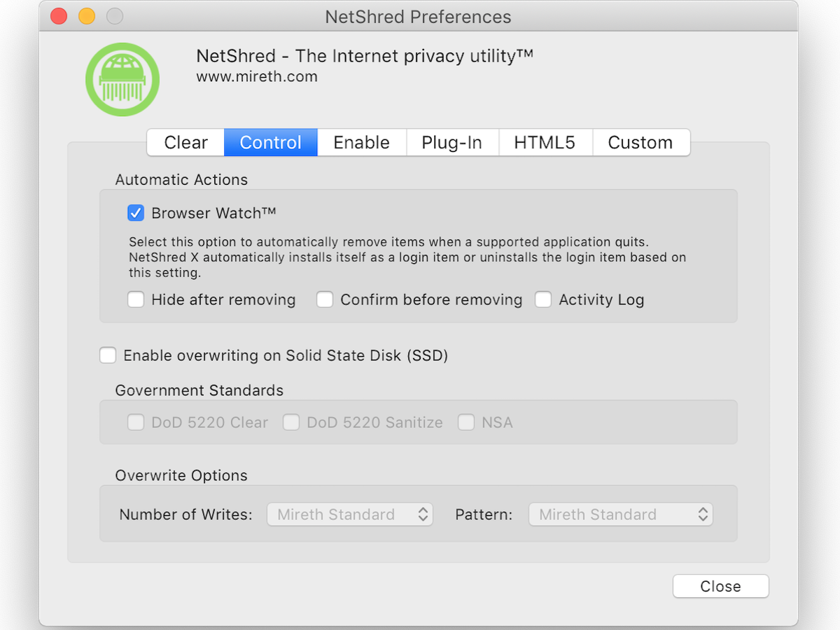This screenshot has height=630, width=840.
Task: Turn on the Activity Log checkbox
Action: click(543, 300)
